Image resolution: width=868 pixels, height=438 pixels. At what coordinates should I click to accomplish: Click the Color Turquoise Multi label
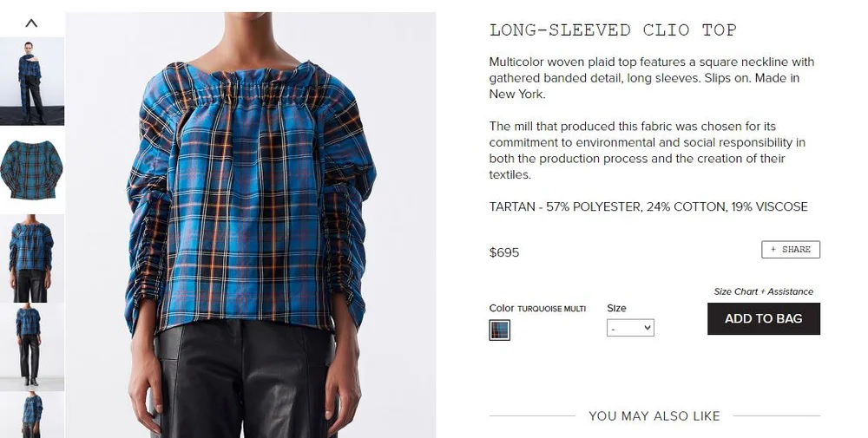(x=537, y=308)
